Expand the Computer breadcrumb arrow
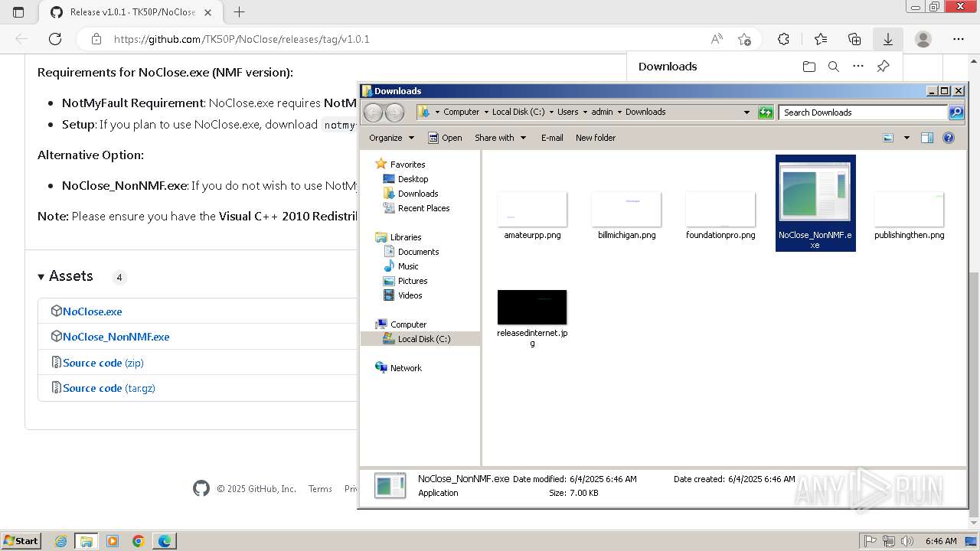980x551 pixels. (486, 112)
